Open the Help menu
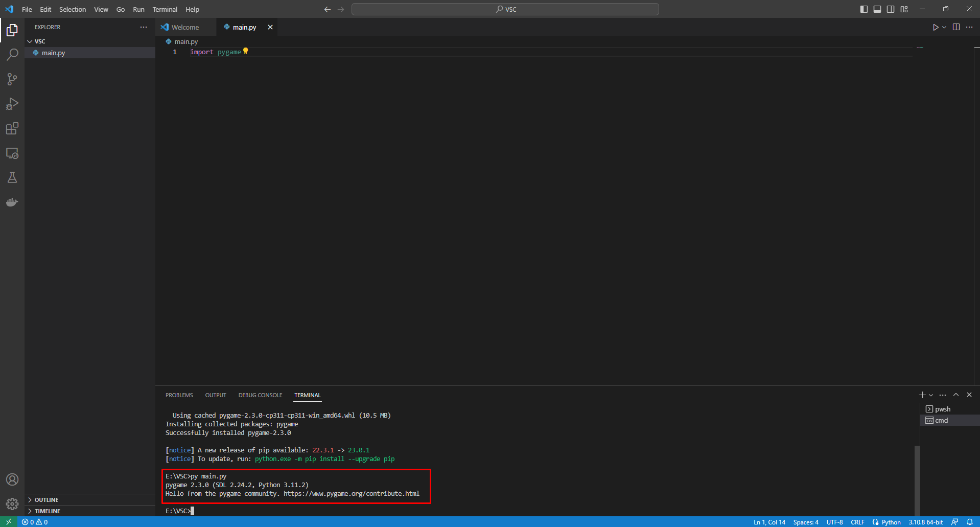The image size is (980, 527). coord(192,9)
